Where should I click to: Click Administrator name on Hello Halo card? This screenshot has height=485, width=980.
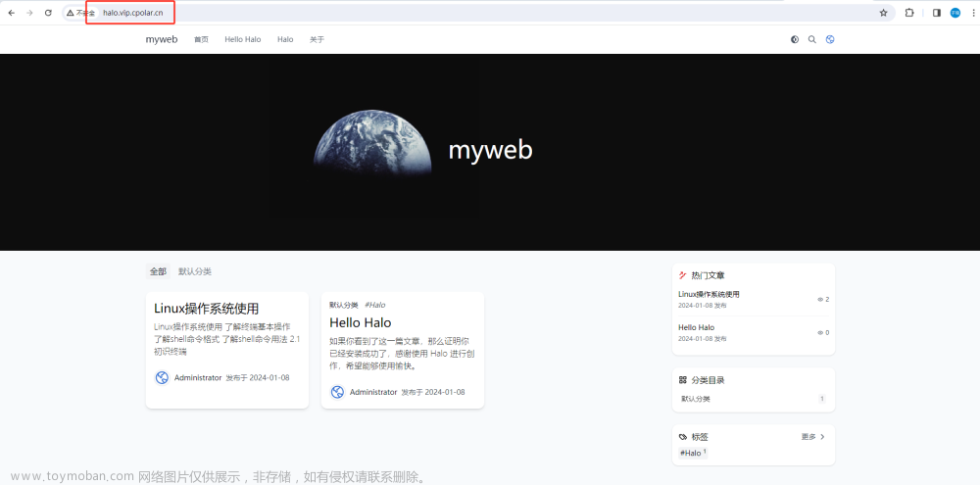coord(373,392)
